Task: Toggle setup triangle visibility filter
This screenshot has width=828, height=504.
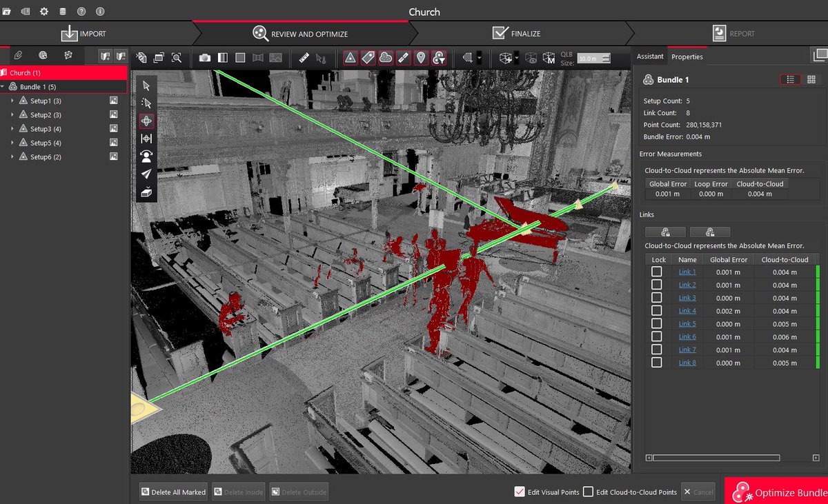Action: [351, 58]
